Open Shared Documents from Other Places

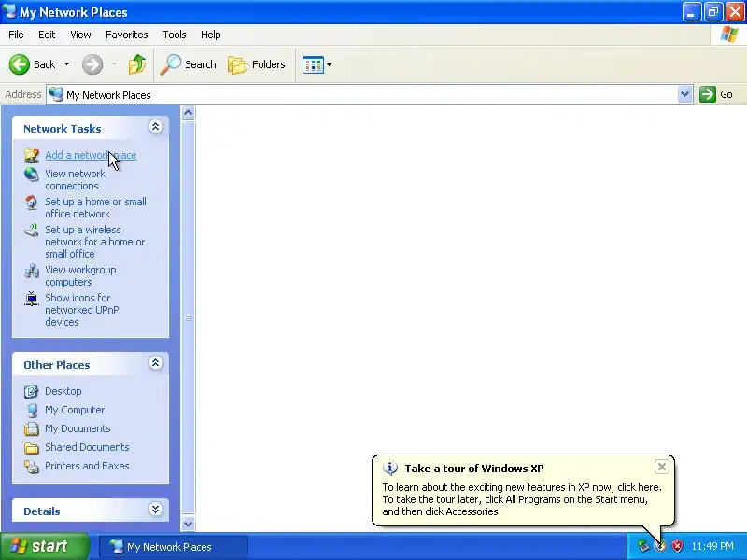pos(87,447)
